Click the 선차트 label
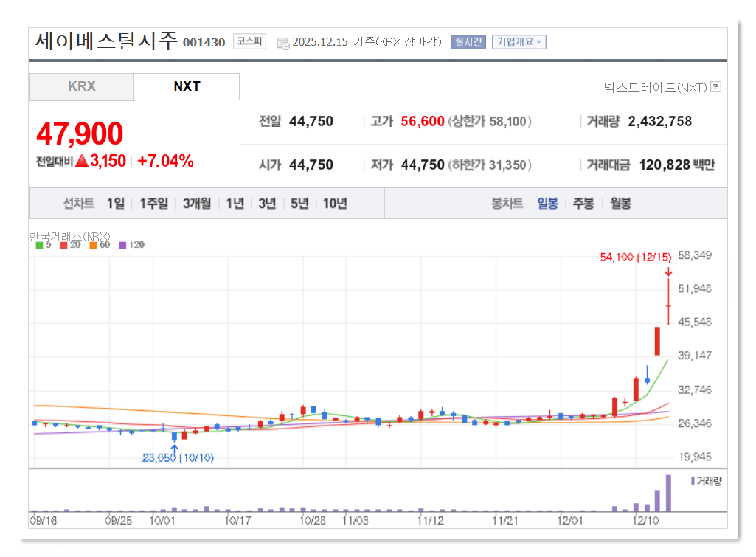Screen dimensions: 756x557 pos(79,204)
